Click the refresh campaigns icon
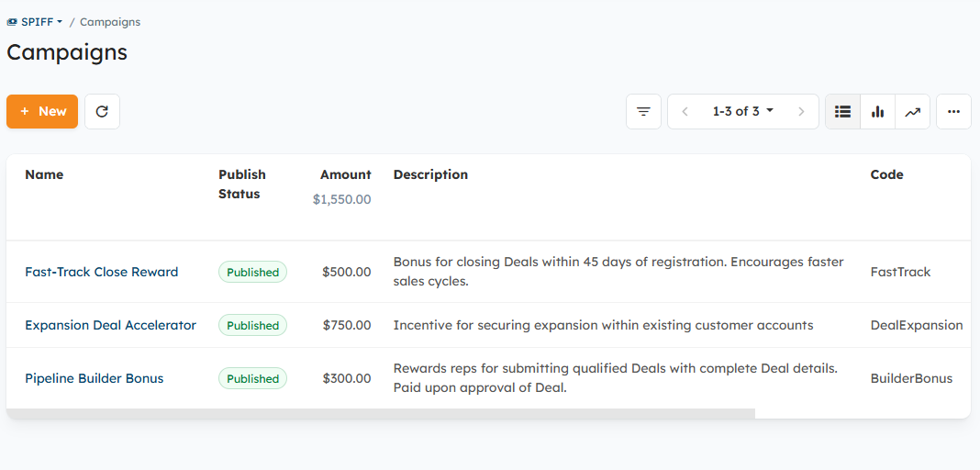 pyautogui.click(x=102, y=112)
